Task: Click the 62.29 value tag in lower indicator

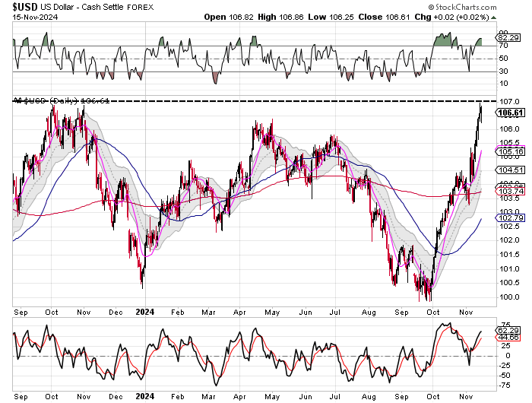Action: (507, 328)
